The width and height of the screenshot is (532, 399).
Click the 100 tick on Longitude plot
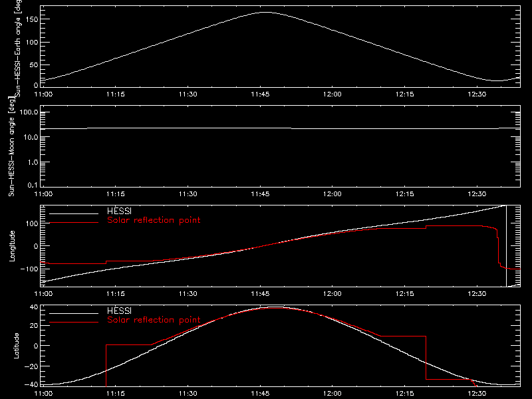click(x=32, y=223)
